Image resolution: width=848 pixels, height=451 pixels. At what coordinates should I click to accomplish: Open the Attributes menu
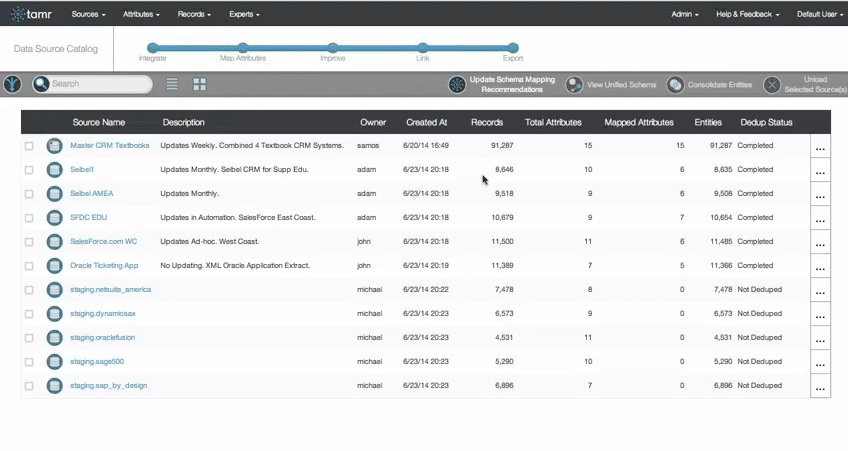[x=141, y=15]
